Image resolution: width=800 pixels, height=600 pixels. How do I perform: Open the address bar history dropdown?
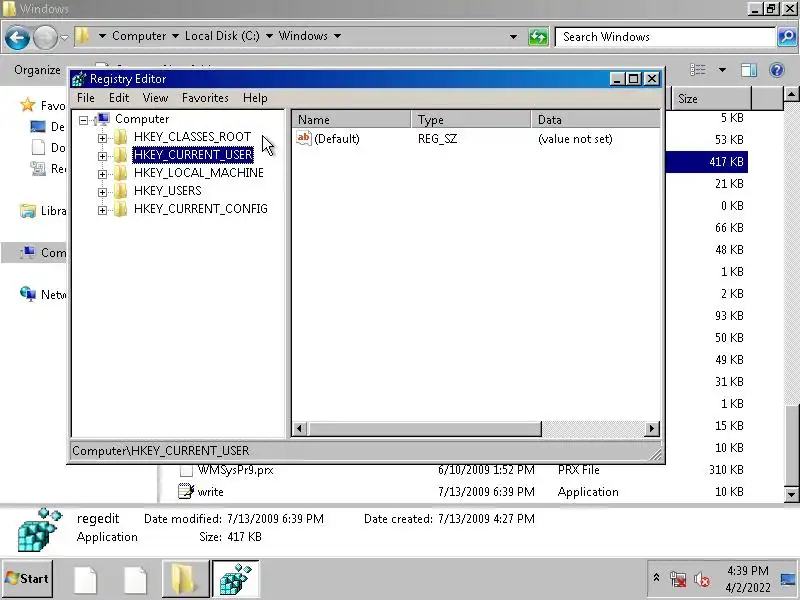(x=513, y=37)
